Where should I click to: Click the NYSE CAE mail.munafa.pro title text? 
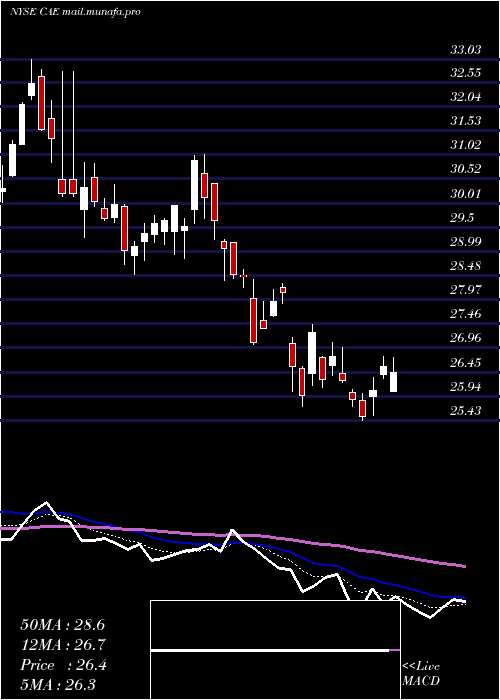75,12
